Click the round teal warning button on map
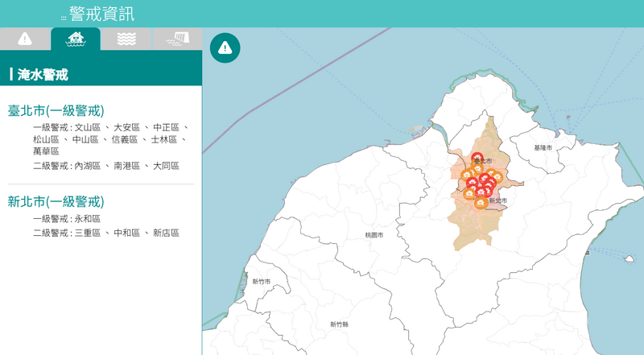 (x=225, y=47)
